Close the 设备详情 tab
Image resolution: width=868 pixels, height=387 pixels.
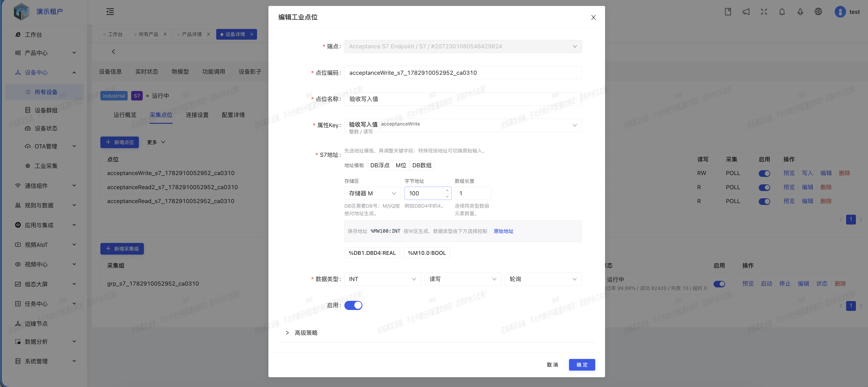point(251,34)
